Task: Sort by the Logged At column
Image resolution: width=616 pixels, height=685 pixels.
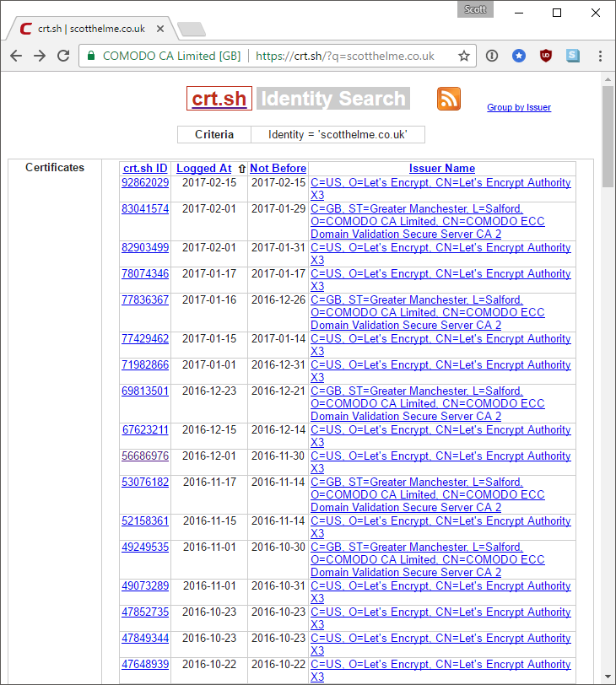Action: (203, 168)
